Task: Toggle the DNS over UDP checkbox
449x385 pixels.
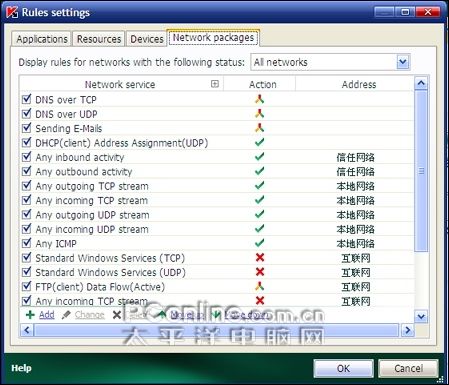Action: [26, 114]
